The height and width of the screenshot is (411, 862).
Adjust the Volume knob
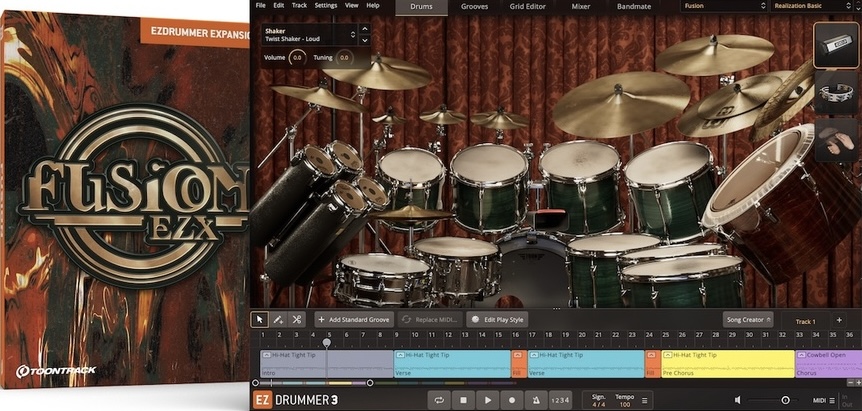(297, 58)
